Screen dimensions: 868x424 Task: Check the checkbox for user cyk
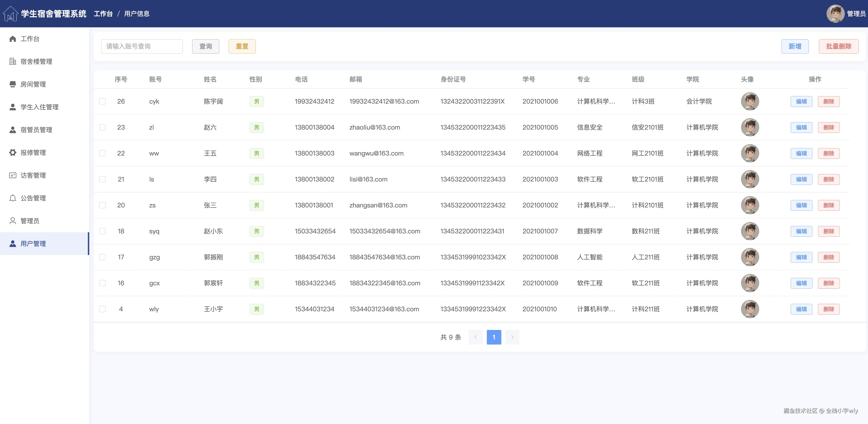coord(102,102)
